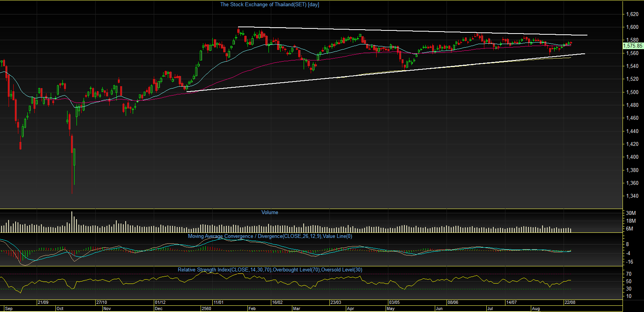Select the -4 label on MACD axis

(x=628, y=253)
